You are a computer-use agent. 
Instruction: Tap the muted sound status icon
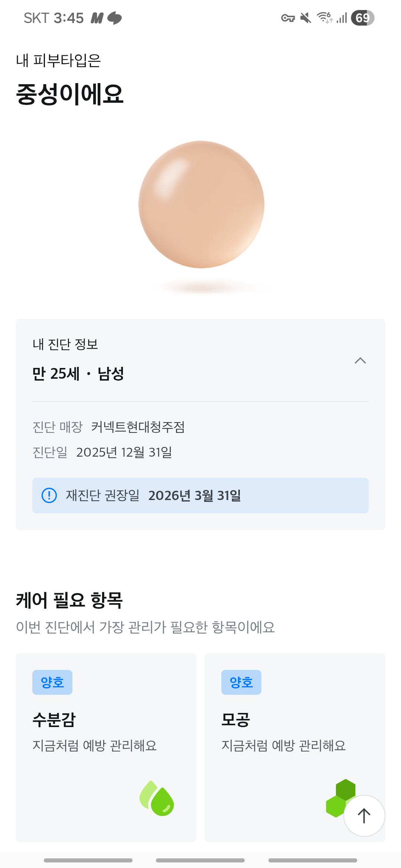306,18
